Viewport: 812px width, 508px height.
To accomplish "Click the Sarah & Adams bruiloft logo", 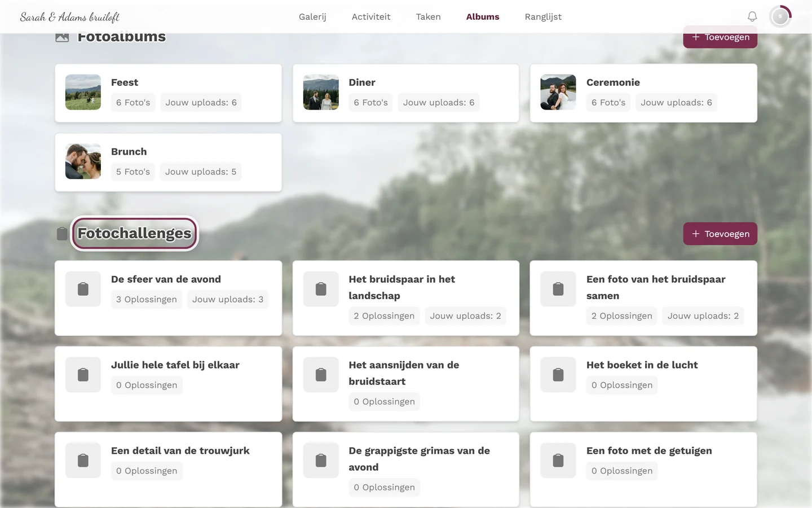I will (x=70, y=17).
